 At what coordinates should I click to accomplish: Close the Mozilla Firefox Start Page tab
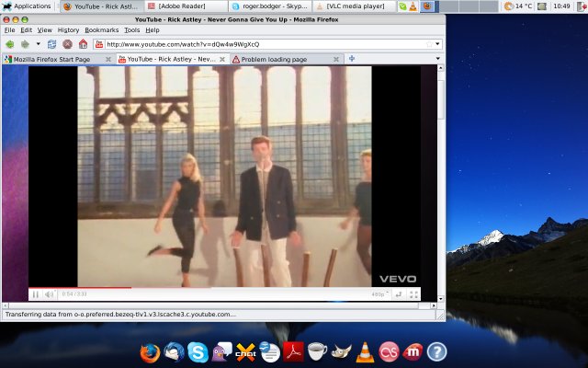pos(108,59)
